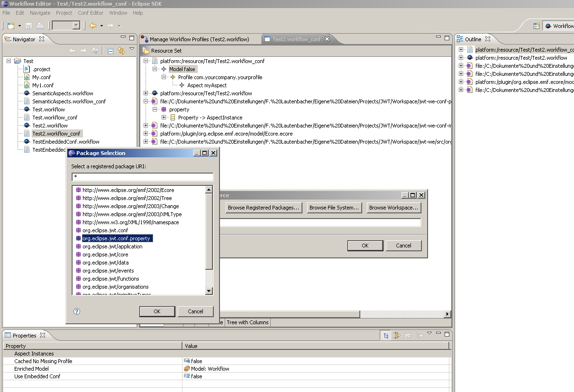Open the Help menu
The width and height of the screenshot is (574, 392).
(x=138, y=13)
